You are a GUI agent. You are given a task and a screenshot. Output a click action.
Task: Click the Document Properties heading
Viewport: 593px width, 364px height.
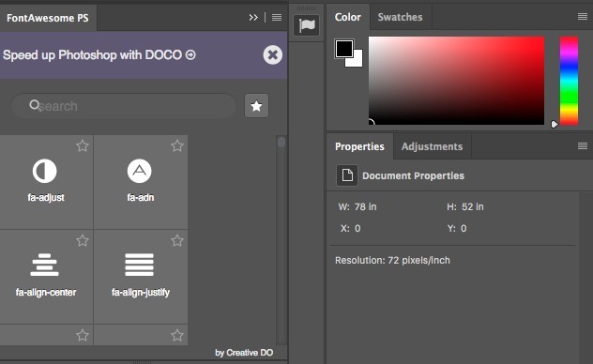pos(414,175)
